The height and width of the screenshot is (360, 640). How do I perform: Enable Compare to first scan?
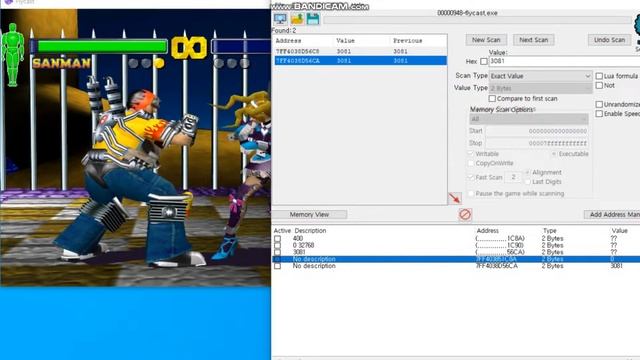pyautogui.click(x=492, y=98)
